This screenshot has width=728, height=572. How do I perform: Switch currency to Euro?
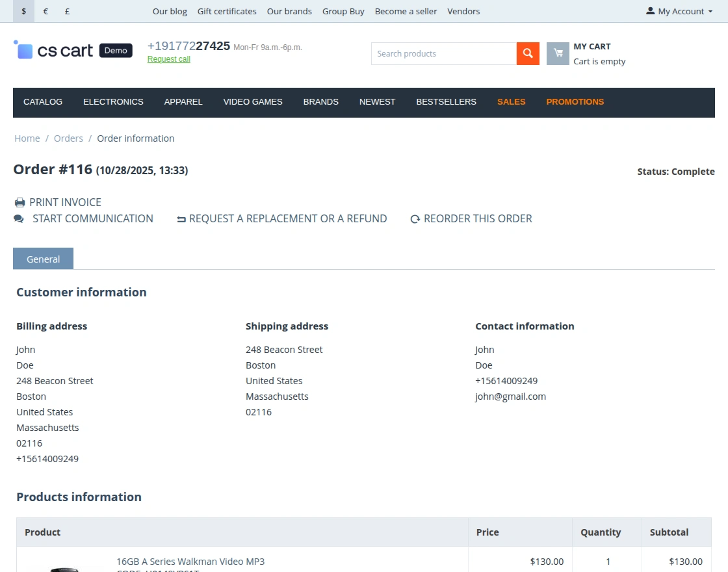pyautogui.click(x=45, y=11)
